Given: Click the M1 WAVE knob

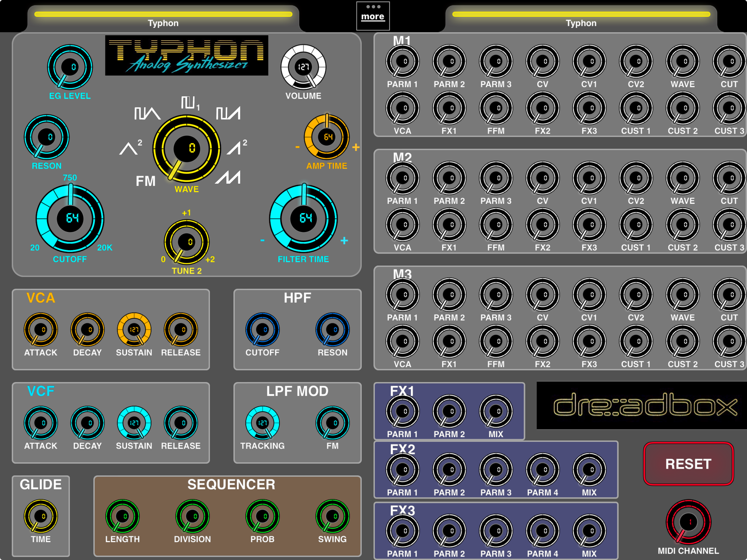Looking at the screenshot, I should click(x=683, y=61).
